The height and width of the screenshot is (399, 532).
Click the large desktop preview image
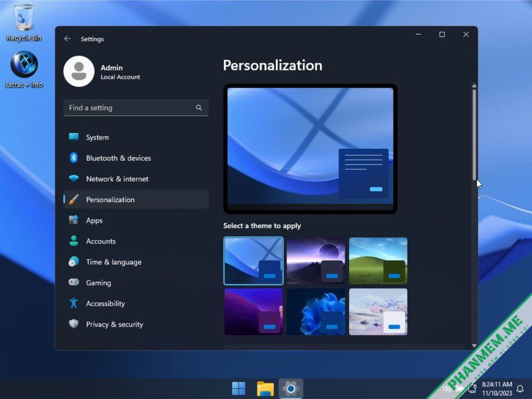pos(310,148)
